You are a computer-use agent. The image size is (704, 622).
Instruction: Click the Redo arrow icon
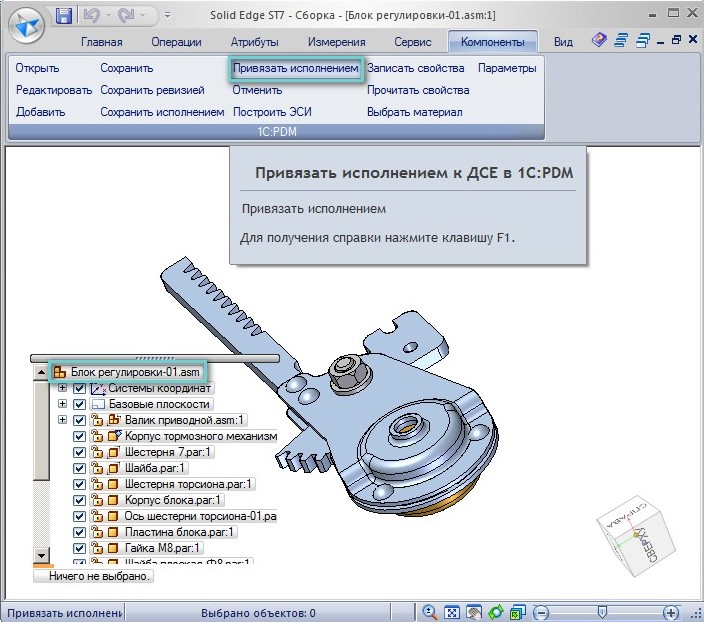pos(126,16)
